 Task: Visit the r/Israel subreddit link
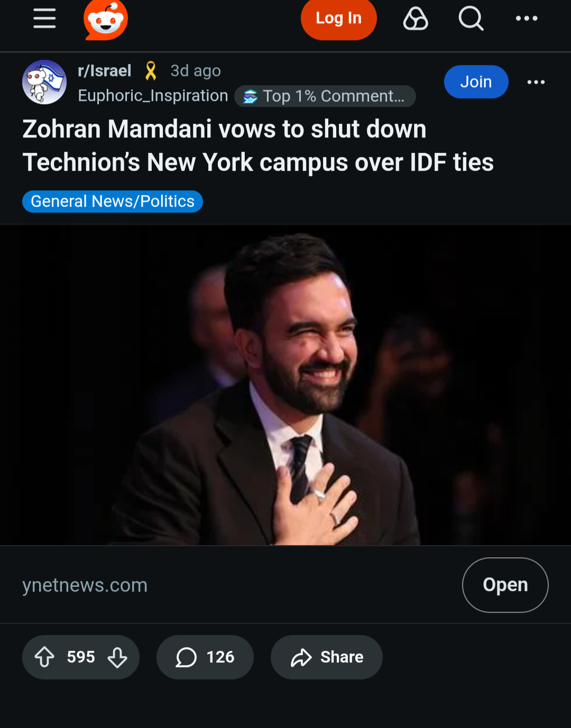point(105,71)
